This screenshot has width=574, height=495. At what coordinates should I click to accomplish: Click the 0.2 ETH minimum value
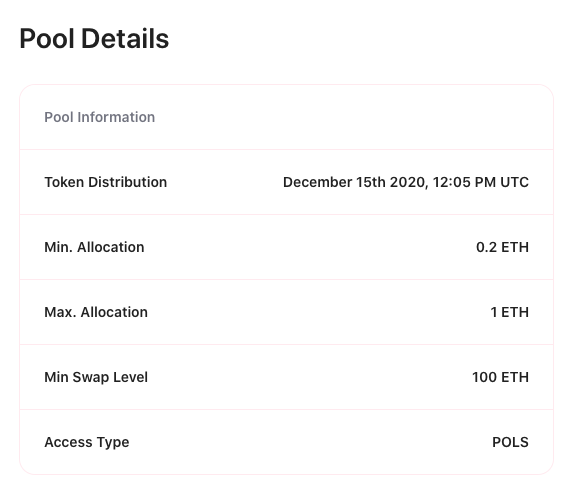(502, 247)
